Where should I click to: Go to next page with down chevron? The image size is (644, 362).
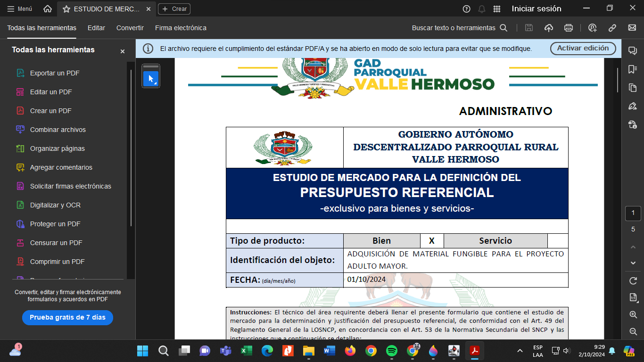tap(633, 263)
